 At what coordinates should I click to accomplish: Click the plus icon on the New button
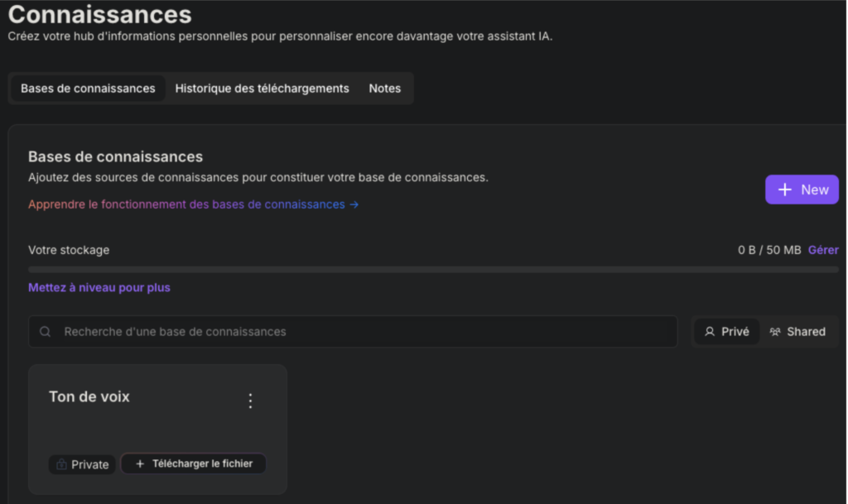pyautogui.click(x=785, y=190)
